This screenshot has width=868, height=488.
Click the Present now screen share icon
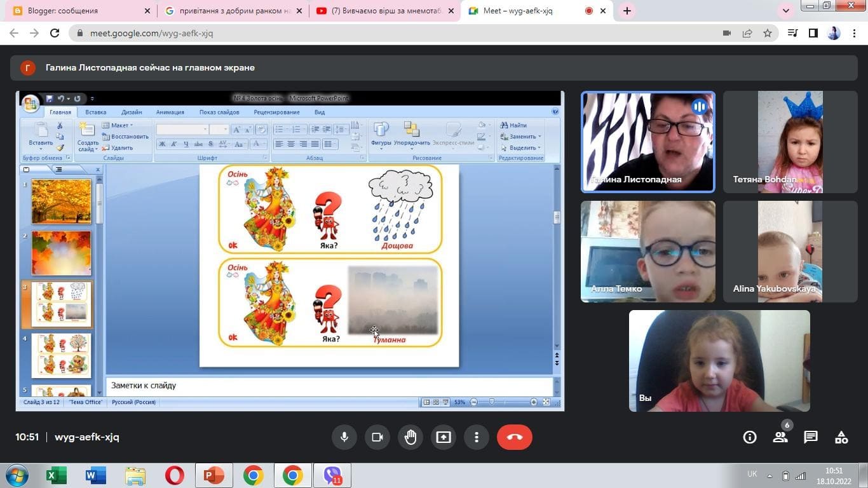coord(444,437)
